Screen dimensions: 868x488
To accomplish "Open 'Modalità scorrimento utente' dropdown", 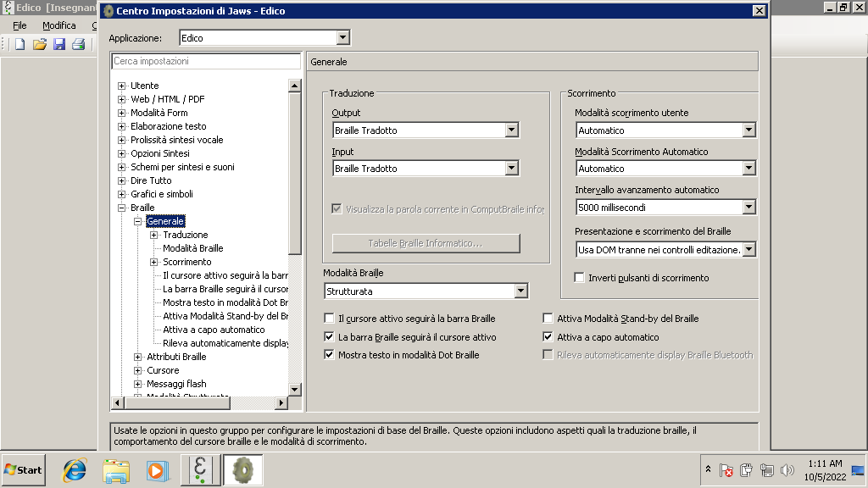I will tap(749, 130).
